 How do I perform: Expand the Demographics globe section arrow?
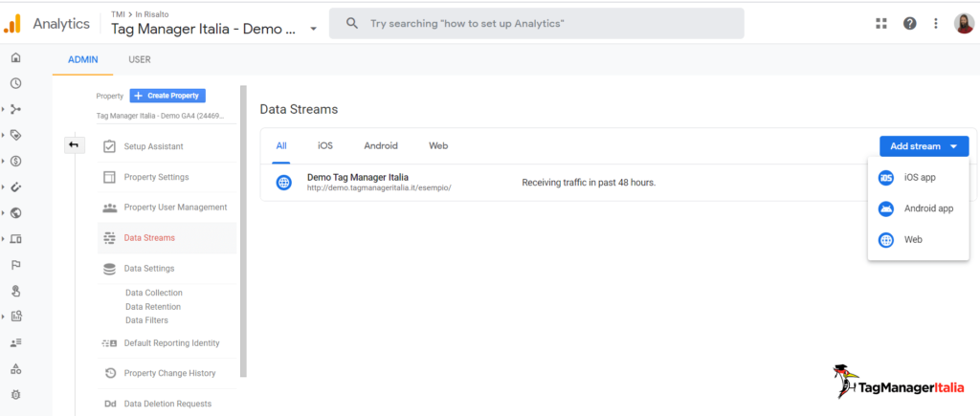pos(3,213)
